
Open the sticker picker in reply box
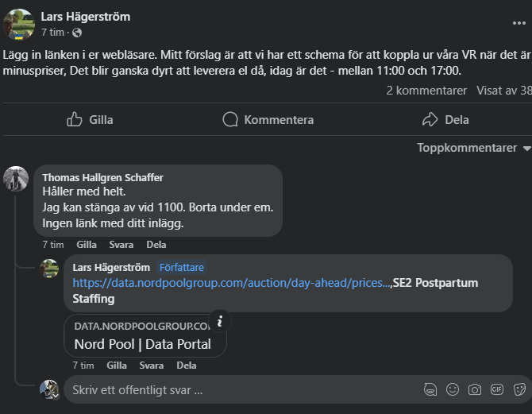(519, 389)
